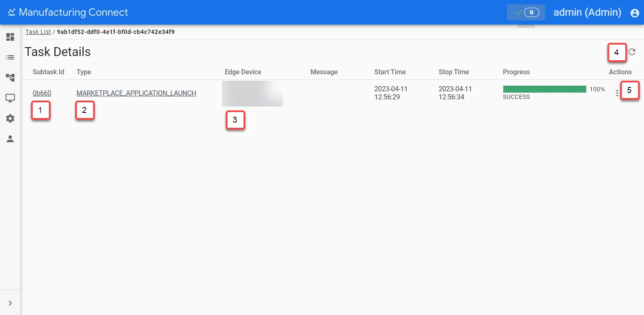The height and width of the screenshot is (315, 644).
Task: Click the admin (Admin) user label
Action: tap(587, 12)
